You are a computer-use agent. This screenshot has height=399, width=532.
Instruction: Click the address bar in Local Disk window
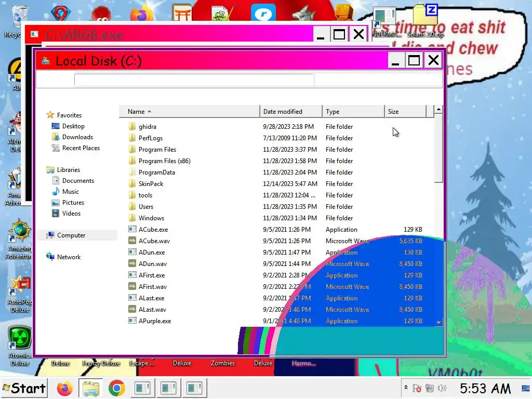pyautogui.click(x=194, y=79)
